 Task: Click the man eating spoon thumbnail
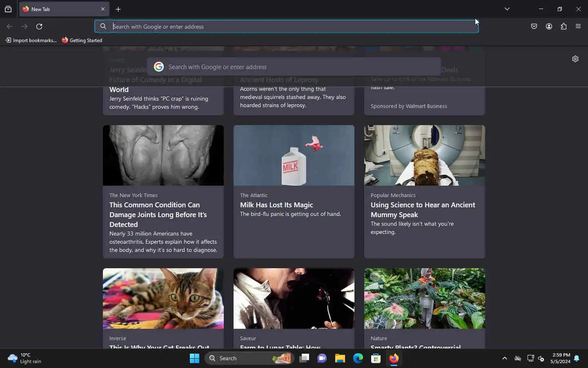coord(294,298)
